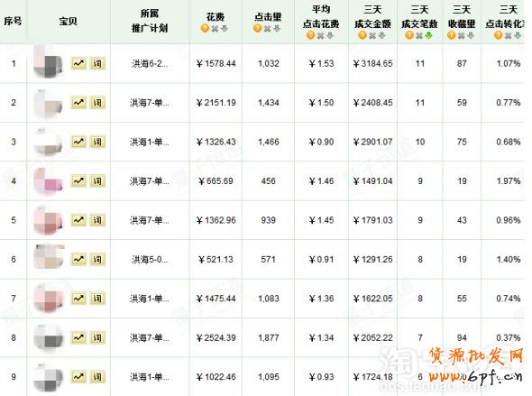This screenshot has height=396, width=532.
Task: Open trend chart icon for row 8
Action: click(78, 337)
